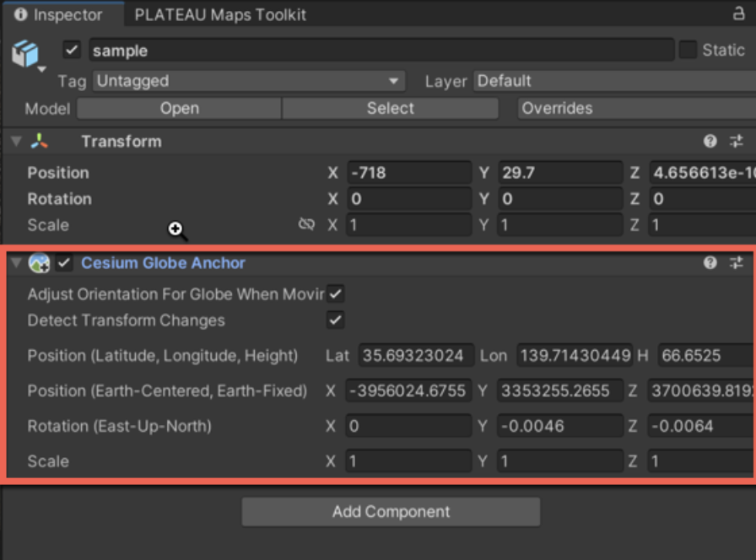Image resolution: width=756 pixels, height=560 pixels.
Task: Toggle the Scale constrained proportions link icon
Action: 306,224
